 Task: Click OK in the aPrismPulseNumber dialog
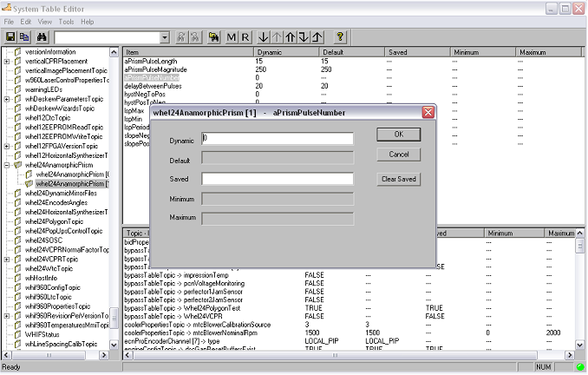coord(399,135)
